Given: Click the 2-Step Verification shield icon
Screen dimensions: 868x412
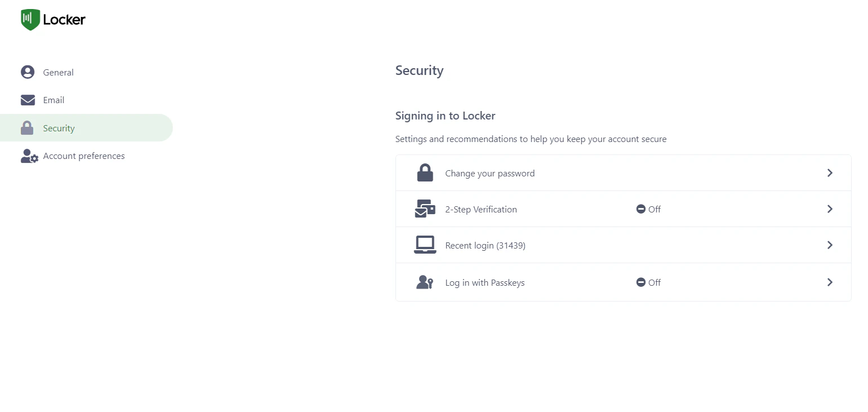Looking at the screenshot, I should 425,209.
